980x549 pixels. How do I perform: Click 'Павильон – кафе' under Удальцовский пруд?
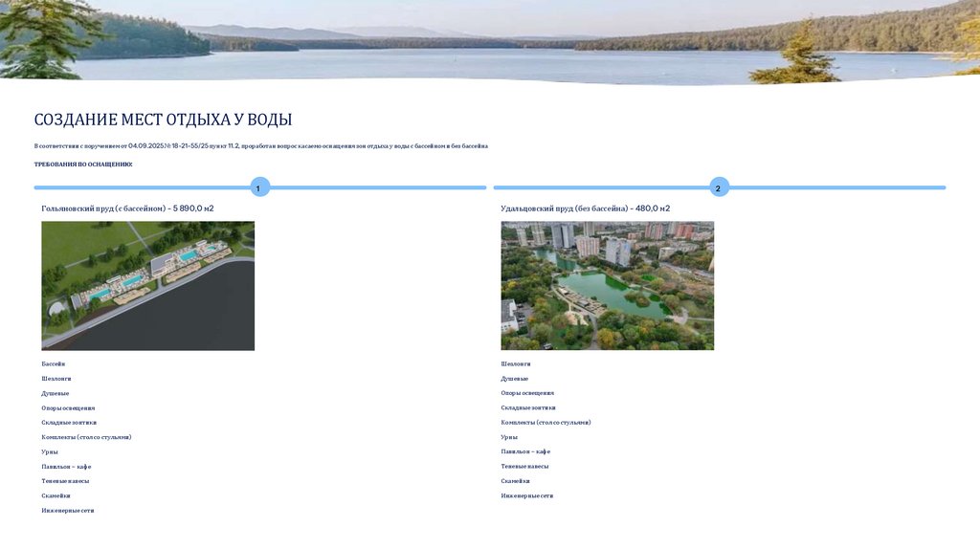525,451
